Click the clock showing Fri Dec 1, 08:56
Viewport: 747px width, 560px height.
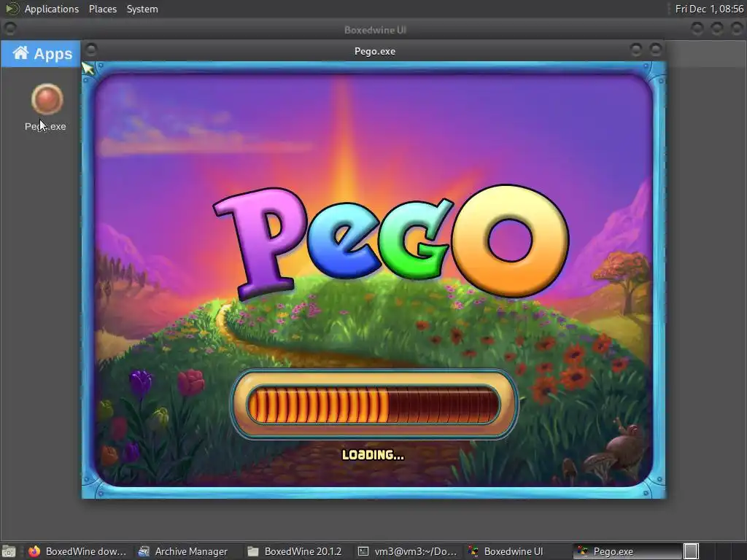(709, 9)
